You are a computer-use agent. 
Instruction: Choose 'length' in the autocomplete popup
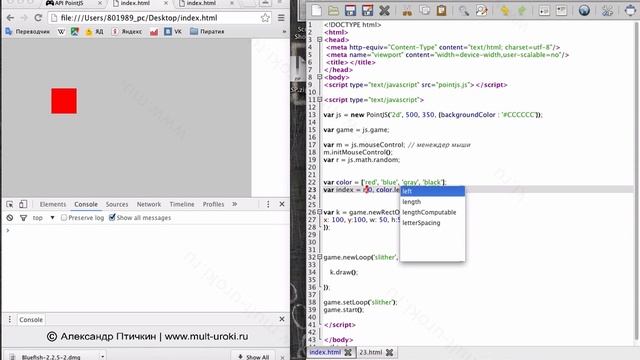pos(432,202)
